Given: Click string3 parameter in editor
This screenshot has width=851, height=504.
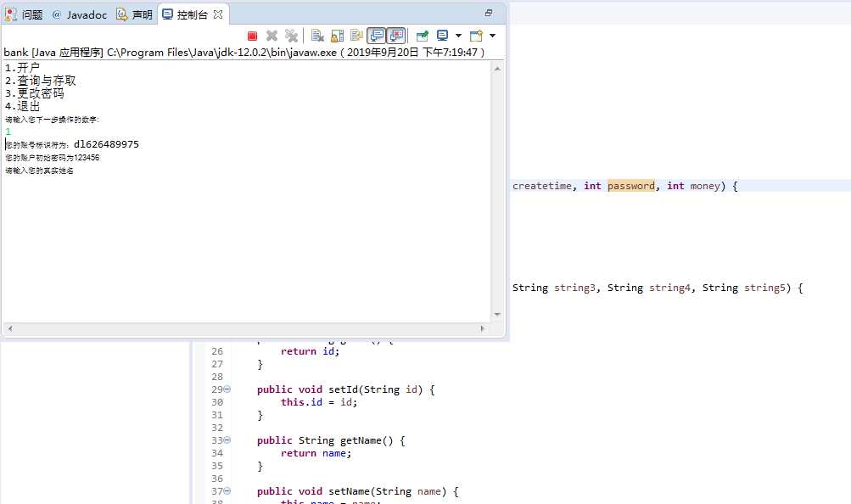Looking at the screenshot, I should point(574,288).
